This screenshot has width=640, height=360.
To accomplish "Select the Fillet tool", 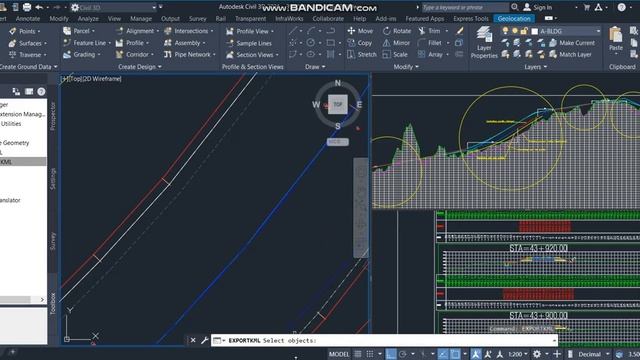I will click(430, 43).
